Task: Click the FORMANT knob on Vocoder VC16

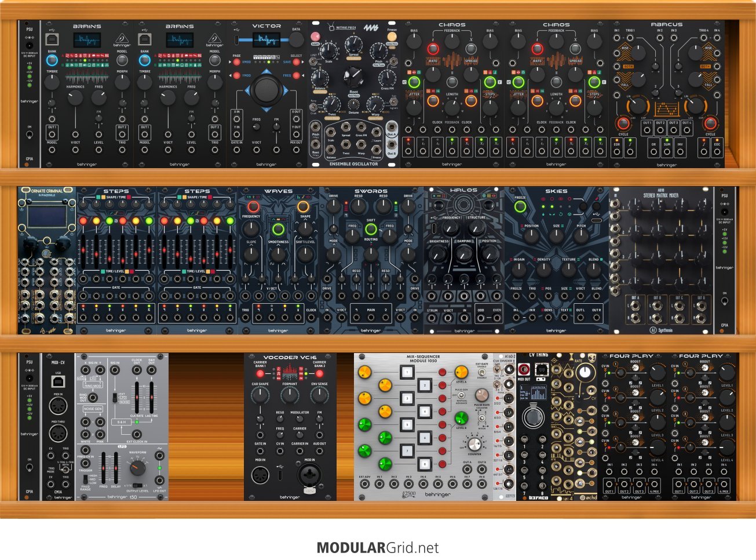Action: pyautogui.click(x=290, y=395)
